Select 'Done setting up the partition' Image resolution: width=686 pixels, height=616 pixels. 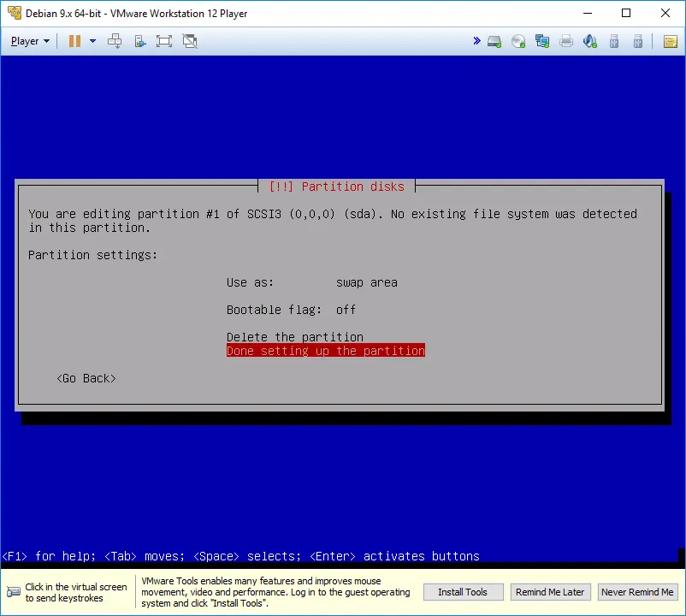click(x=325, y=351)
